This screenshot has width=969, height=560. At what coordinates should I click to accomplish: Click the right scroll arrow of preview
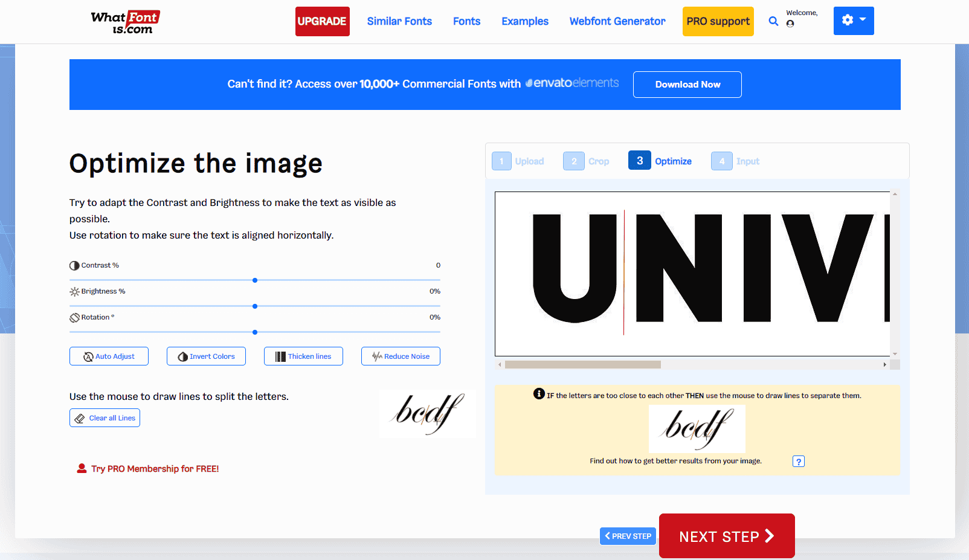click(885, 364)
